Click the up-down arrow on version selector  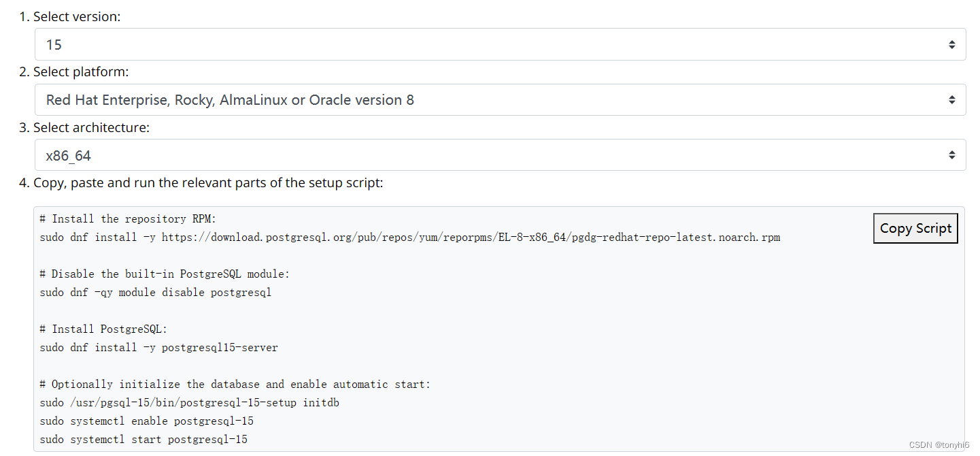click(x=952, y=44)
